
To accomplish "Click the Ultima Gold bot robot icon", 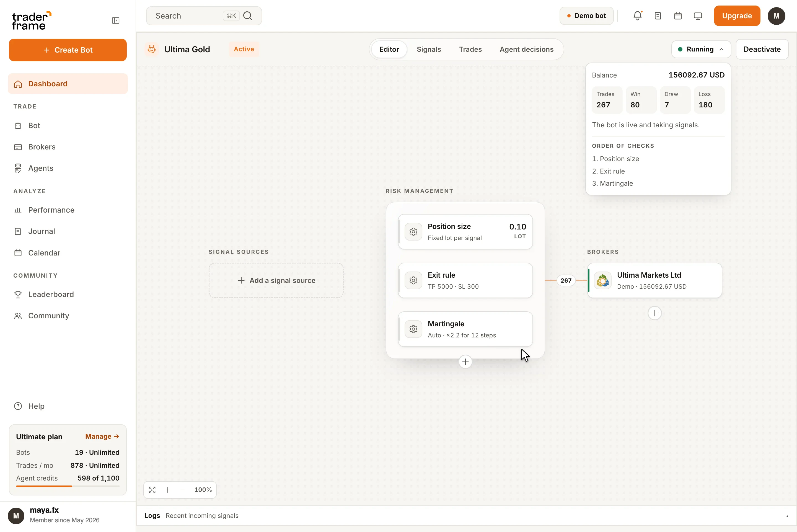I will click(152, 50).
